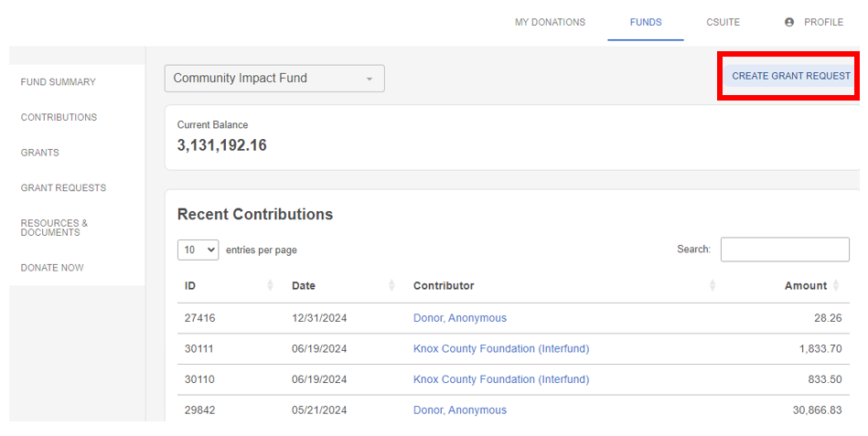Open Grants in the sidebar

click(x=40, y=153)
